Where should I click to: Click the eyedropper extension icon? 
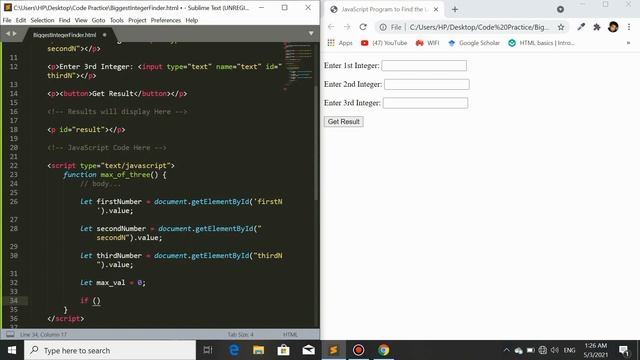(581, 27)
